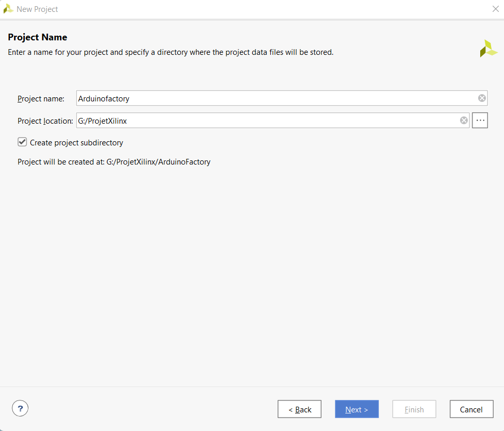The height and width of the screenshot is (431, 504).
Task: Click the 'Create project subdirectory' label text
Action: click(x=77, y=143)
